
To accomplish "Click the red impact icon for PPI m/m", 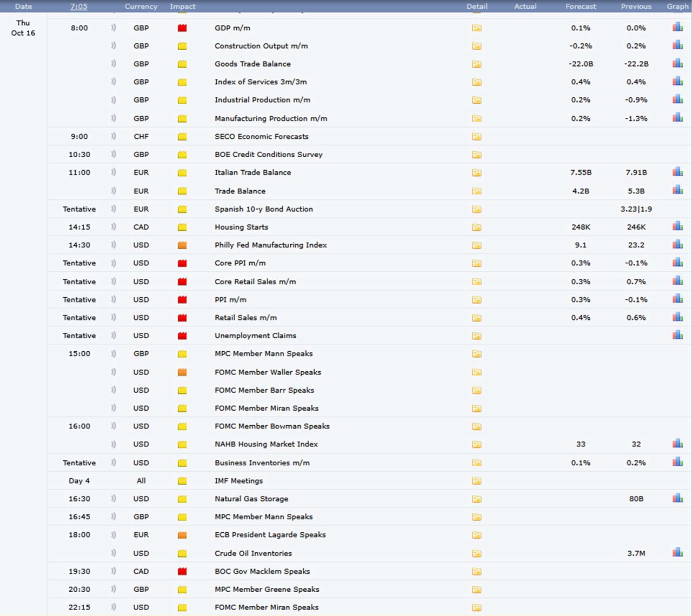I will pyautogui.click(x=182, y=299).
